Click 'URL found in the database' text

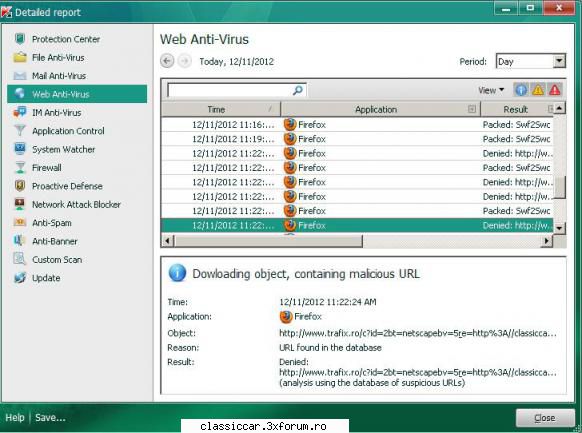(x=330, y=348)
